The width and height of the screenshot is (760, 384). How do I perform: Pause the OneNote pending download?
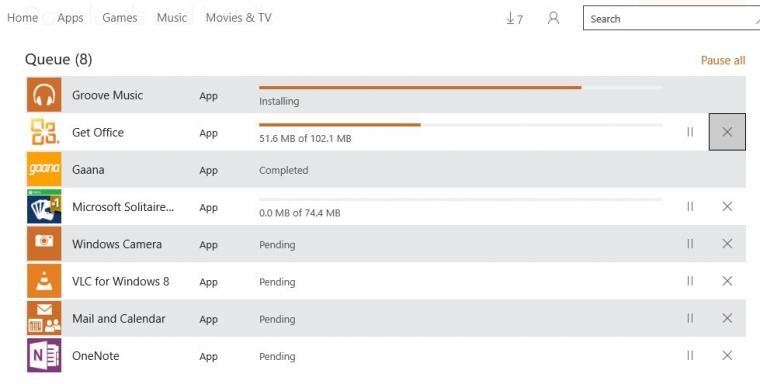(x=690, y=355)
